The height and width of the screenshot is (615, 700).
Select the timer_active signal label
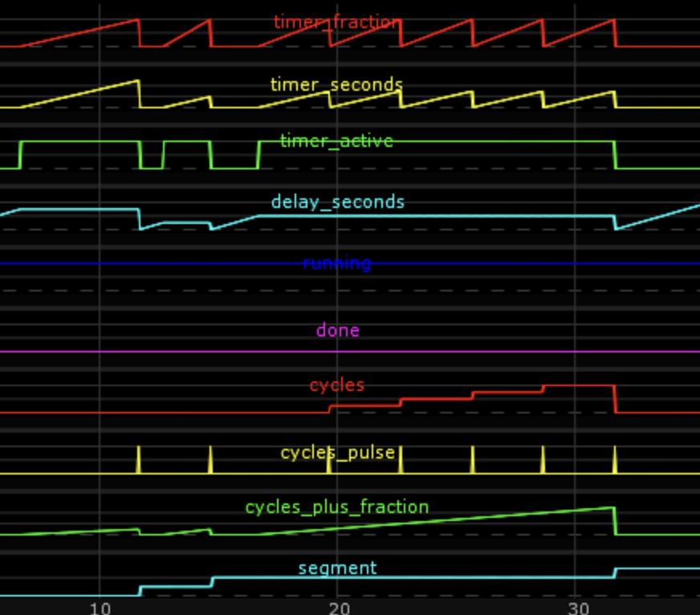tap(337, 141)
